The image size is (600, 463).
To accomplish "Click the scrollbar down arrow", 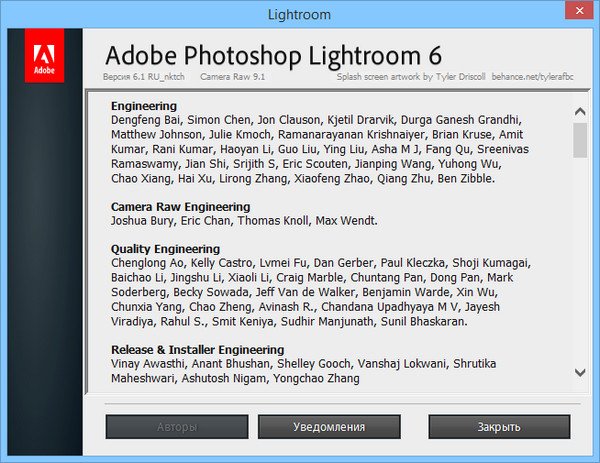I will pos(579,372).
